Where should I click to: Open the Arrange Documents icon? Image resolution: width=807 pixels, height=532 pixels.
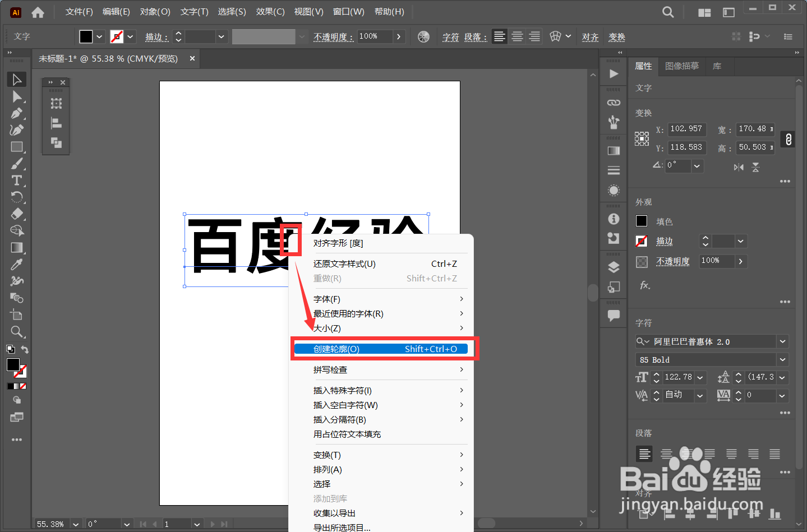point(704,12)
